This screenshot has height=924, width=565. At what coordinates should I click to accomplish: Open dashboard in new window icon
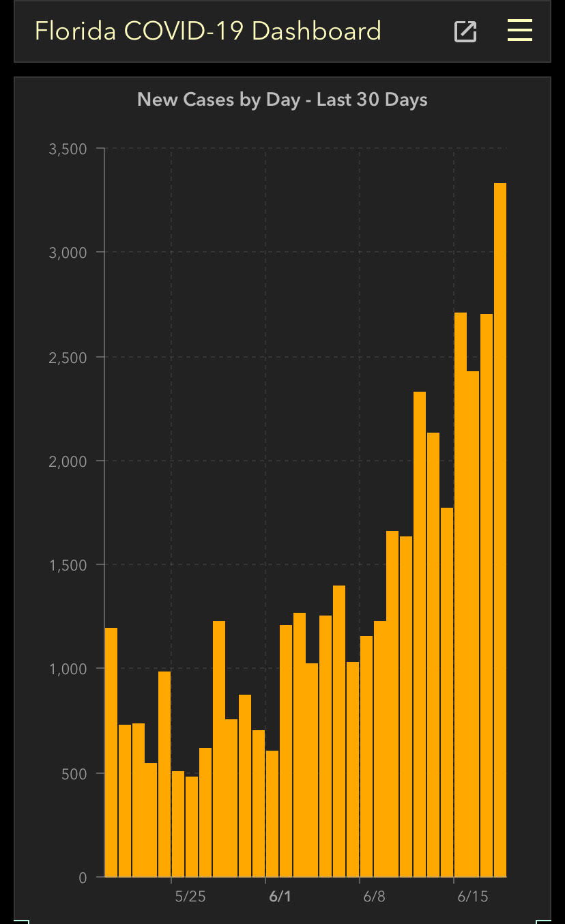(465, 31)
